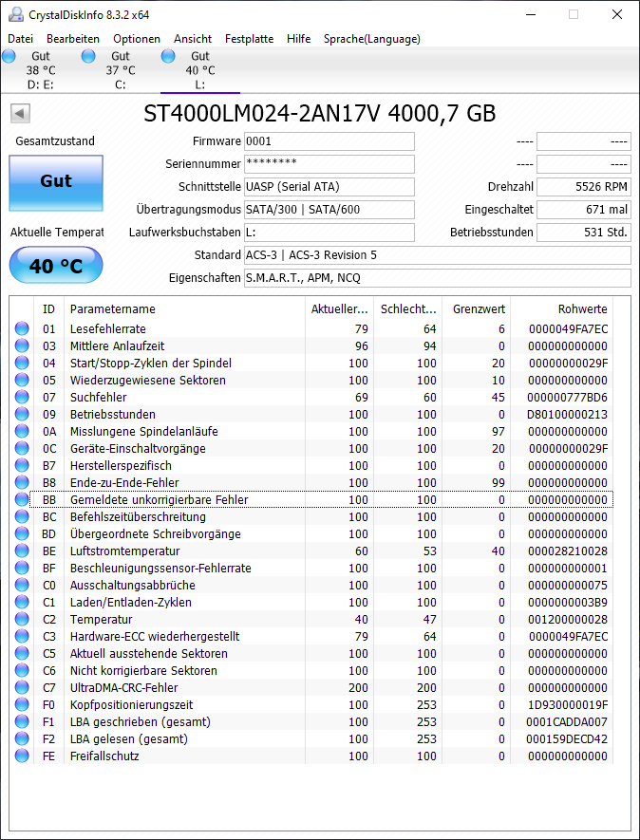Click status icon for Laden/Entladen-Zyklen

[x=22, y=603]
